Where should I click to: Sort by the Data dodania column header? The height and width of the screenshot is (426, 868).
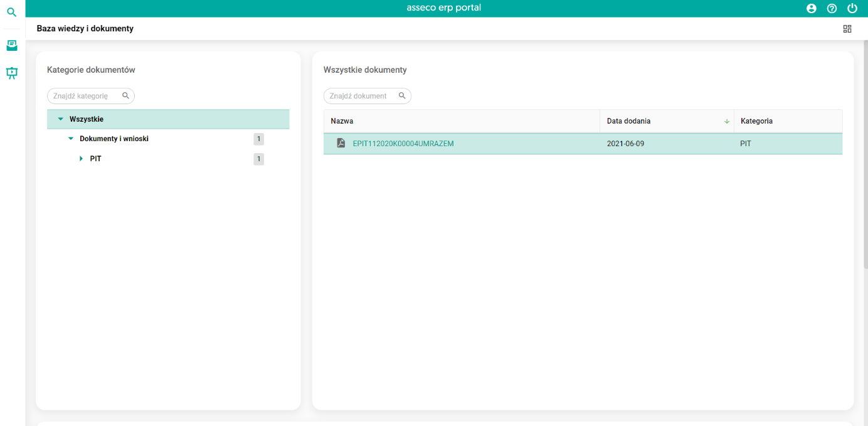pyautogui.click(x=667, y=121)
